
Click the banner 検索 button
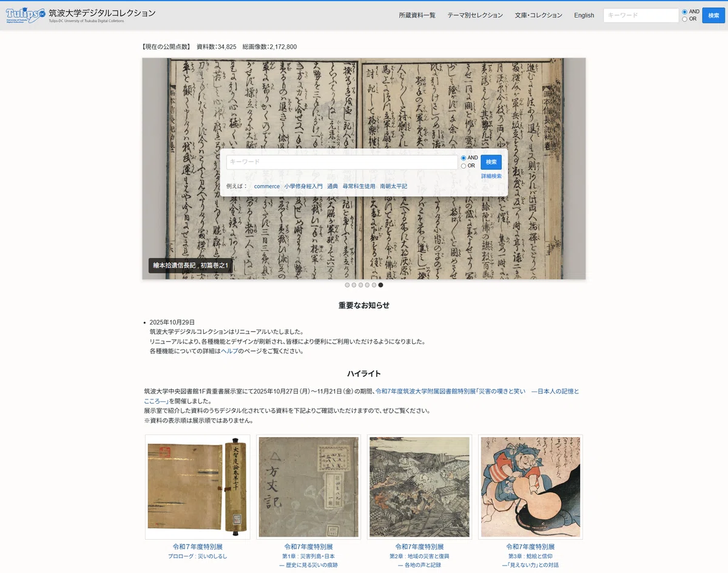491,162
